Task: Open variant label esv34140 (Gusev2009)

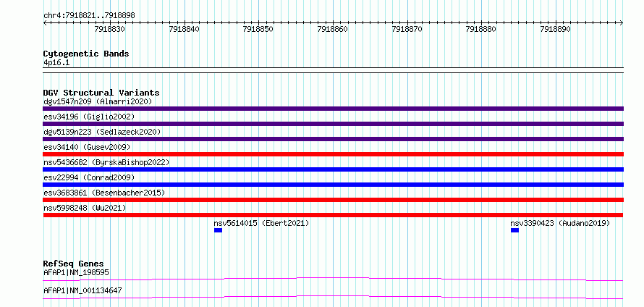Action: (87, 147)
